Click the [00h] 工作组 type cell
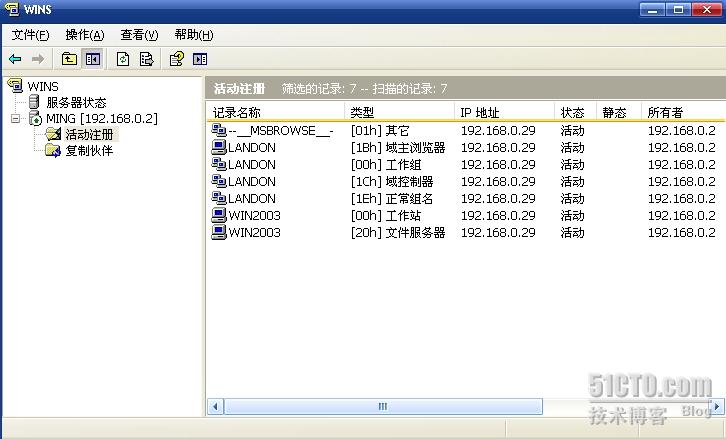This screenshot has width=726, height=439. 386,164
